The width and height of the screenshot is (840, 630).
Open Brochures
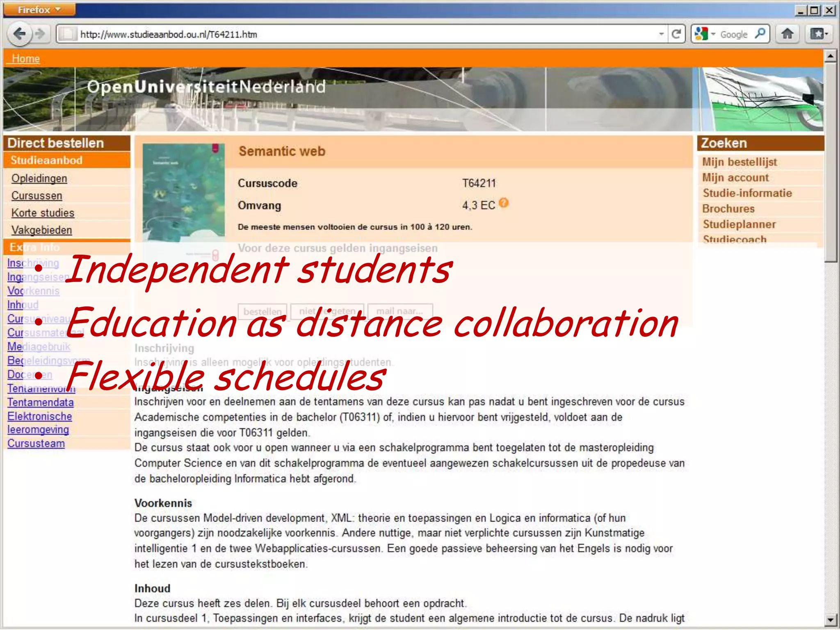click(x=728, y=209)
